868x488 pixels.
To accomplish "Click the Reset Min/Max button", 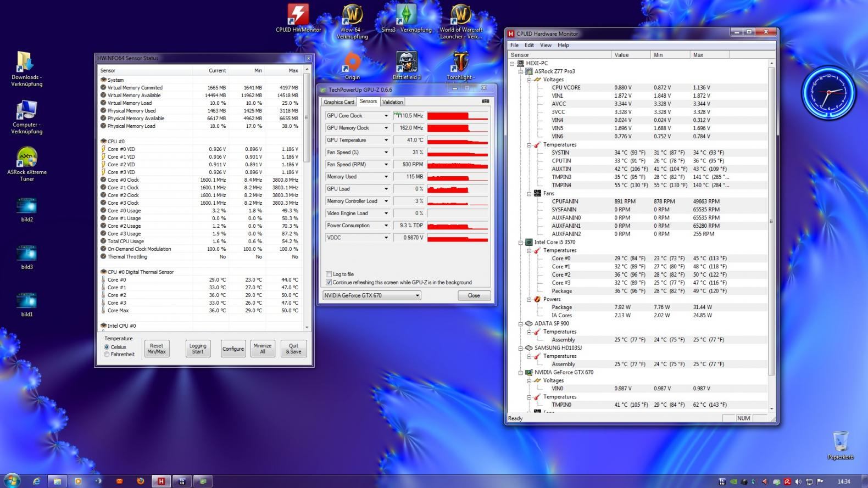I will point(157,349).
